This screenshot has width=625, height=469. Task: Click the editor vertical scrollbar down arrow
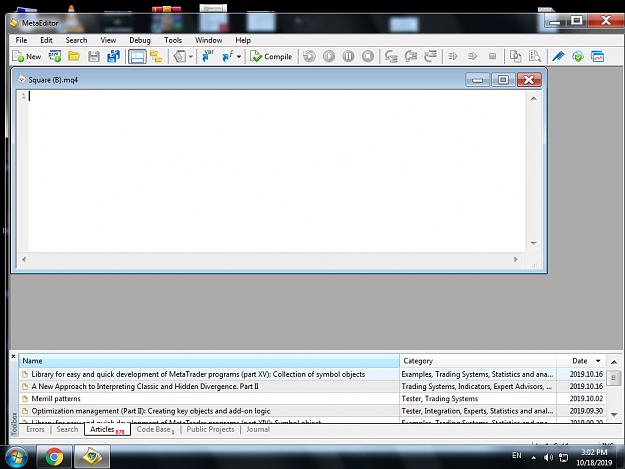tap(534, 243)
